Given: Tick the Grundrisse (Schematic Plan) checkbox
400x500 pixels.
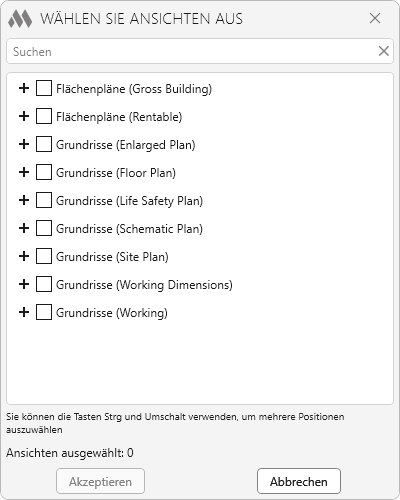Looking at the screenshot, I should click(x=44, y=228).
